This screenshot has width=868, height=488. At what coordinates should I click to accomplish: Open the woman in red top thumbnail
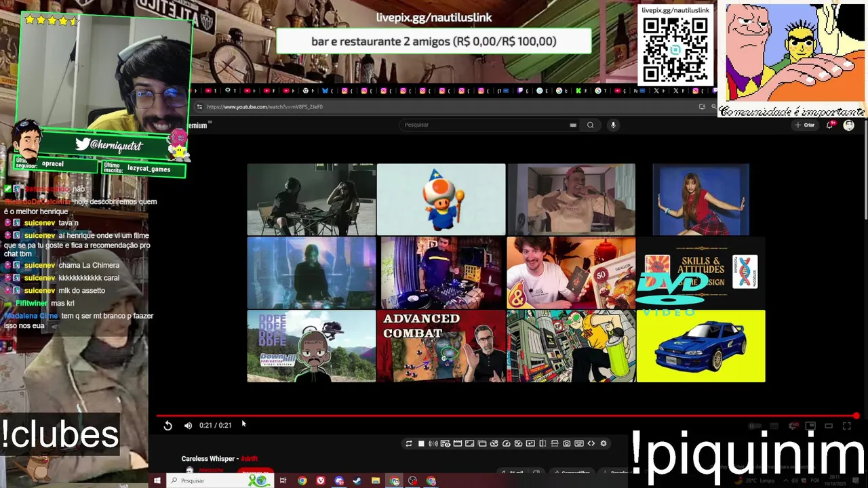coord(701,199)
